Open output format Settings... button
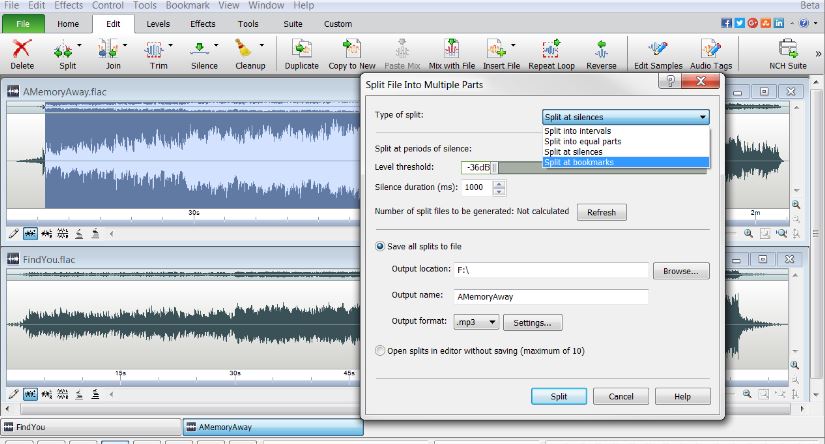This screenshot has height=444, width=825. click(532, 322)
